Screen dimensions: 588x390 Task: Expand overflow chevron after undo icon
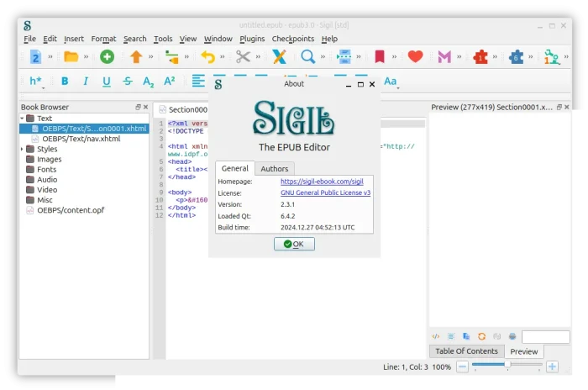223,57
